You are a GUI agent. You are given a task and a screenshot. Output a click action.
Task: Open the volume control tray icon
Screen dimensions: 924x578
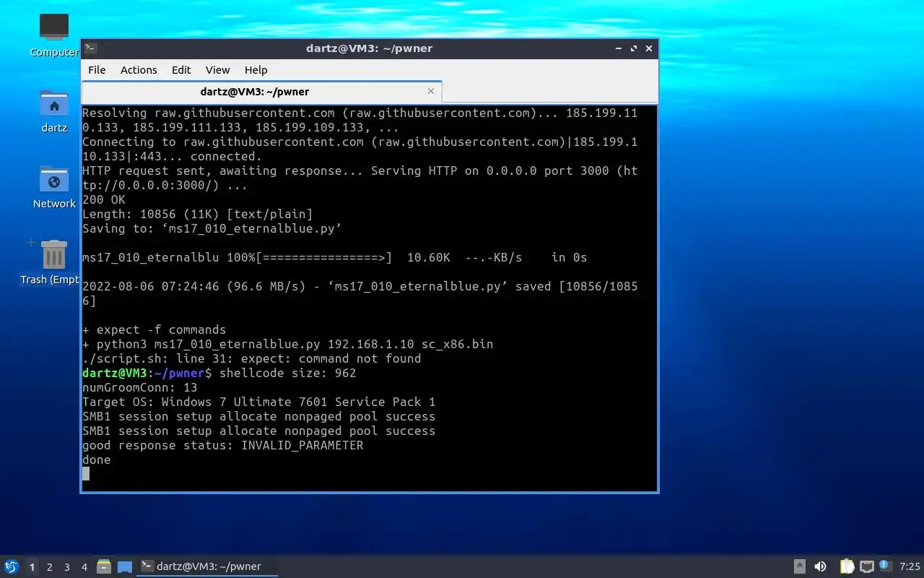[821, 566]
